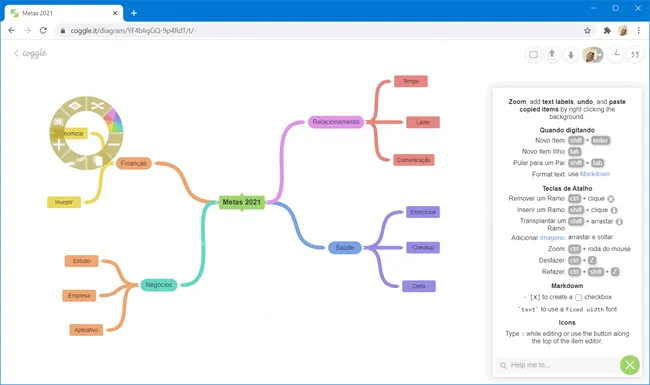Viewport: 650px width, 385px height.
Task: Open the history clock icon
Action: (x=616, y=54)
